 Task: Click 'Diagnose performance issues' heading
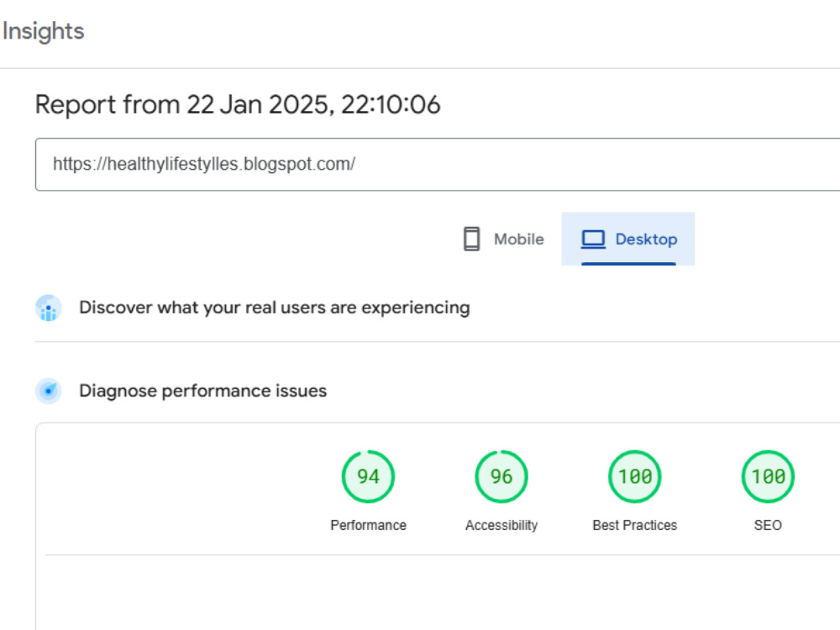[x=203, y=391]
